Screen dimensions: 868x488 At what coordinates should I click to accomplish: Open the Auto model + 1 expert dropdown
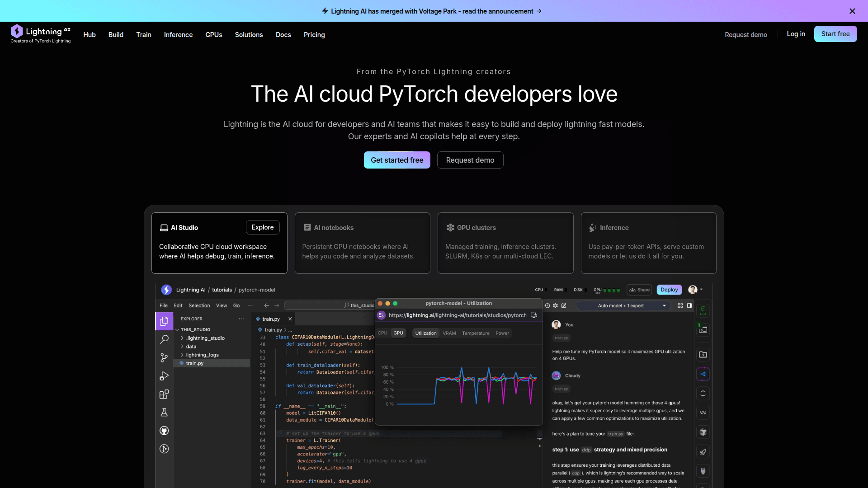pos(624,305)
